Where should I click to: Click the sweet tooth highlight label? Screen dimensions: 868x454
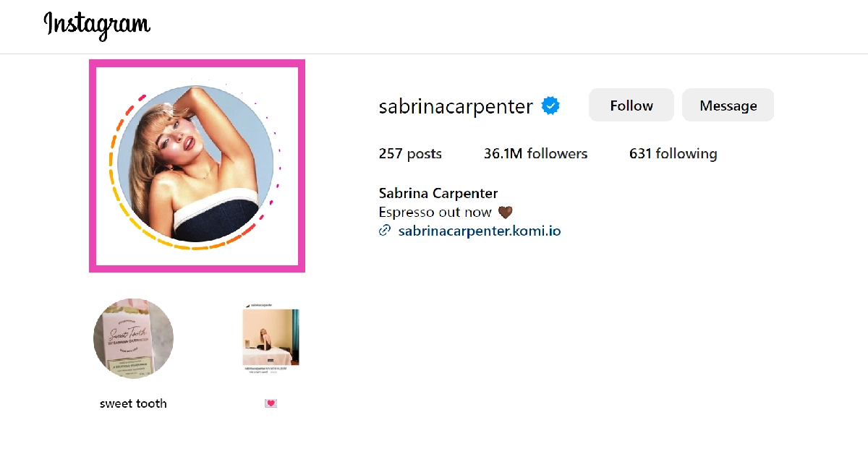(x=133, y=403)
